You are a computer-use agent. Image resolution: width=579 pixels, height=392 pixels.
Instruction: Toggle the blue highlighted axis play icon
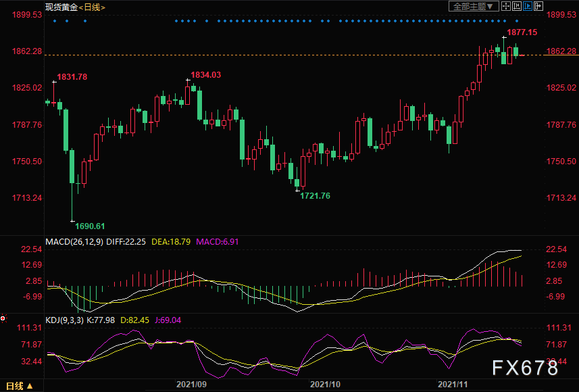click(527, 6)
